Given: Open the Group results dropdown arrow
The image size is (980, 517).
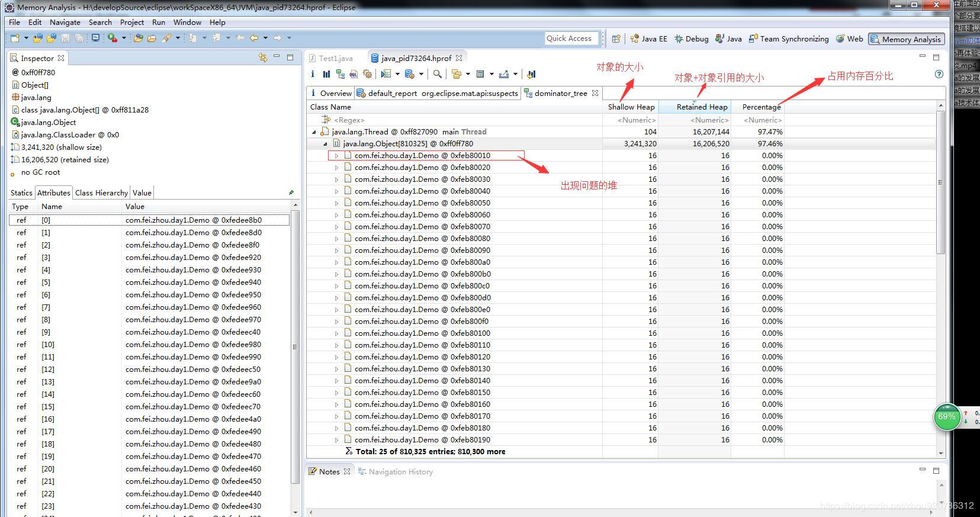Looking at the screenshot, I should click(x=468, y=74).
